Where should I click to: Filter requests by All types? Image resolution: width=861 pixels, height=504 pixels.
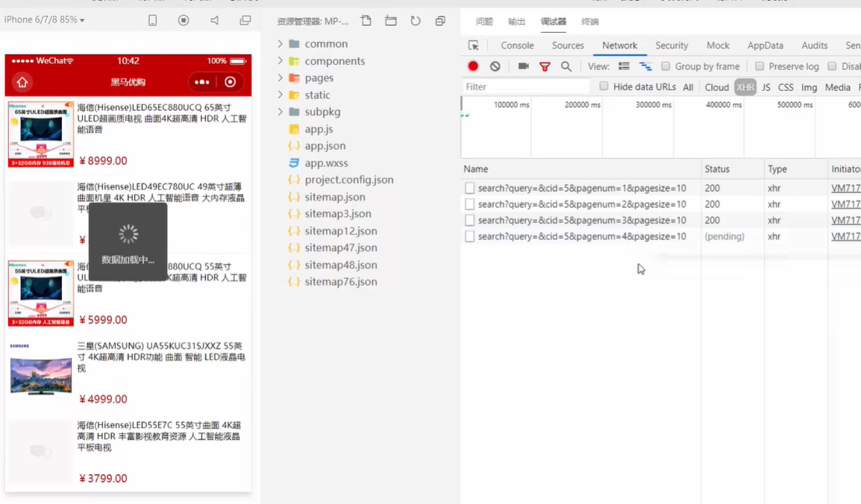687,87
